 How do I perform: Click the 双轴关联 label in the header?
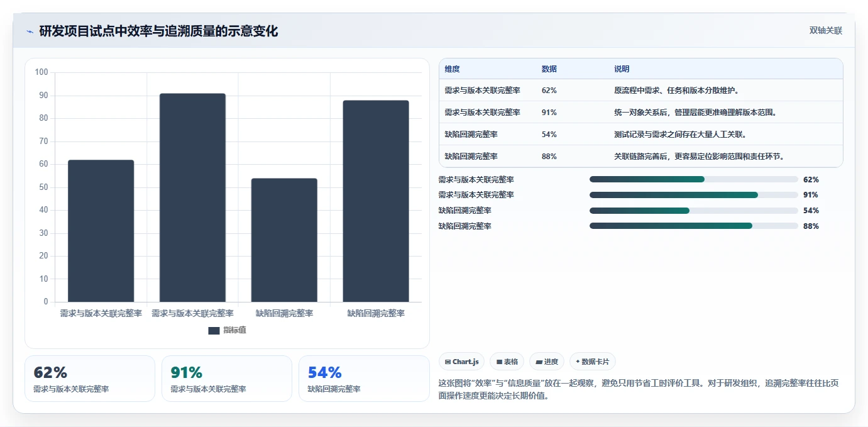coord(826,30)
